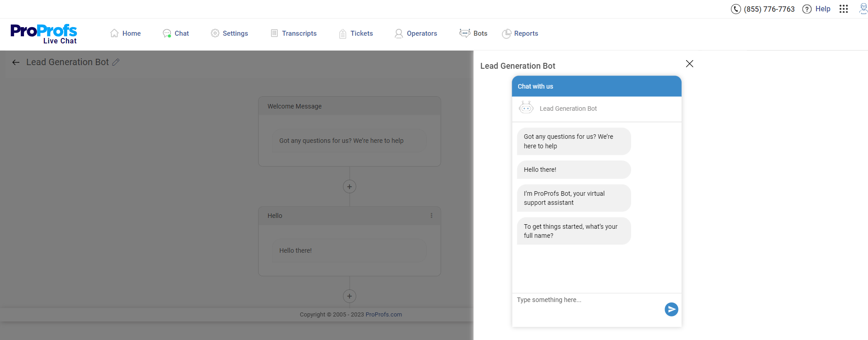Open the ProProfs.com footer link
Viewport: 868px width, 340px height.
tap(383, 315)
